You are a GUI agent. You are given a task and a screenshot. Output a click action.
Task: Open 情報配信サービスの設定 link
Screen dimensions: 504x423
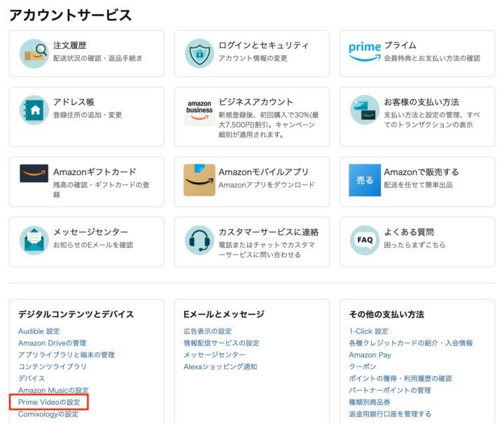point(221,343)
